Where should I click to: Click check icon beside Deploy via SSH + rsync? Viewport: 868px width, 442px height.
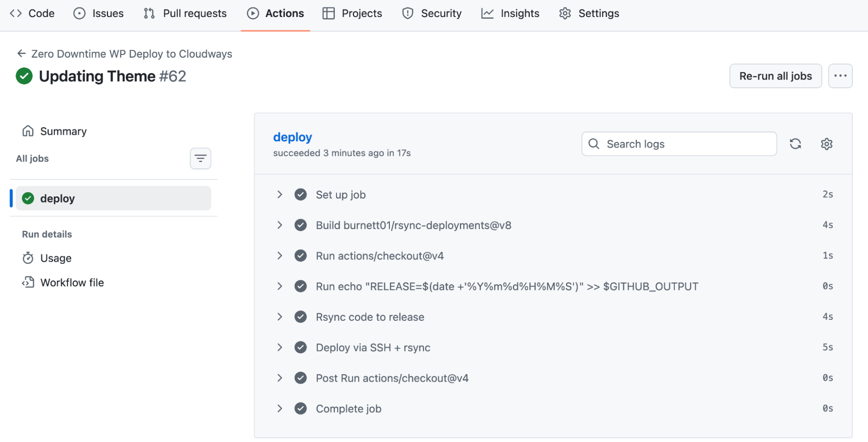pyautogui.click(x=300, y=348)
